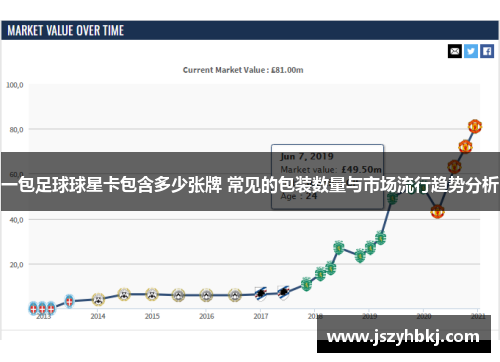Select the leftmost red-cross marker at the 2013 label
Viewport: 500px width, 362px height.
pyautogui.click(x=33, y=308)
